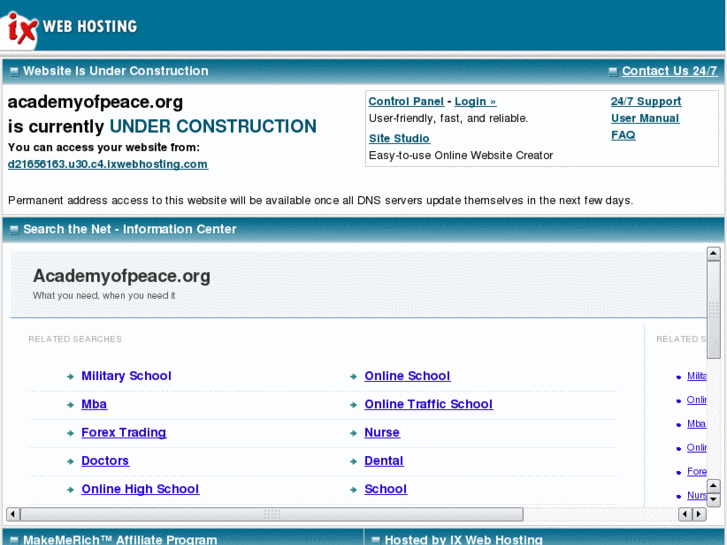Click the horizontal scrollbar thumb of search frame
Screen dimensions: 727x545
point(272,514)
